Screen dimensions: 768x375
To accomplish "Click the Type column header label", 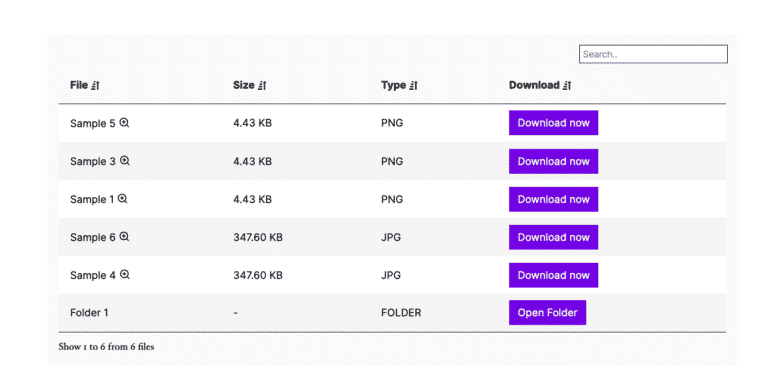I will click(393, 85).
